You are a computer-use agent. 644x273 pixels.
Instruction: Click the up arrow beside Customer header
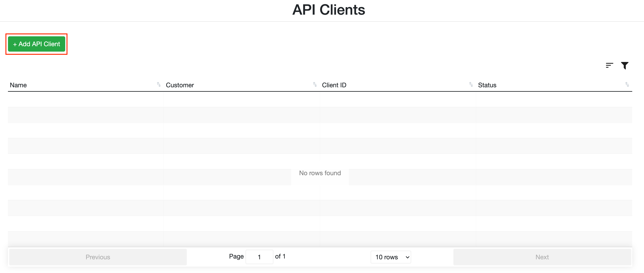(x=314, y=83)
